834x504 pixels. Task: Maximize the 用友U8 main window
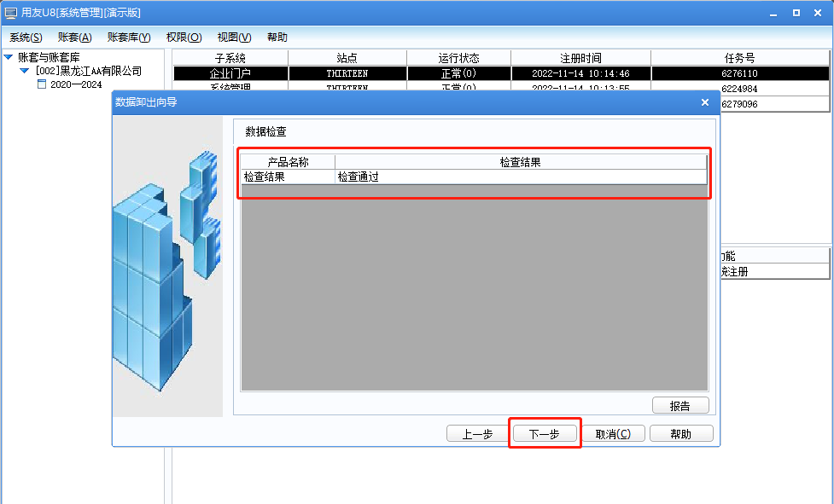click(x=796, y=13)
